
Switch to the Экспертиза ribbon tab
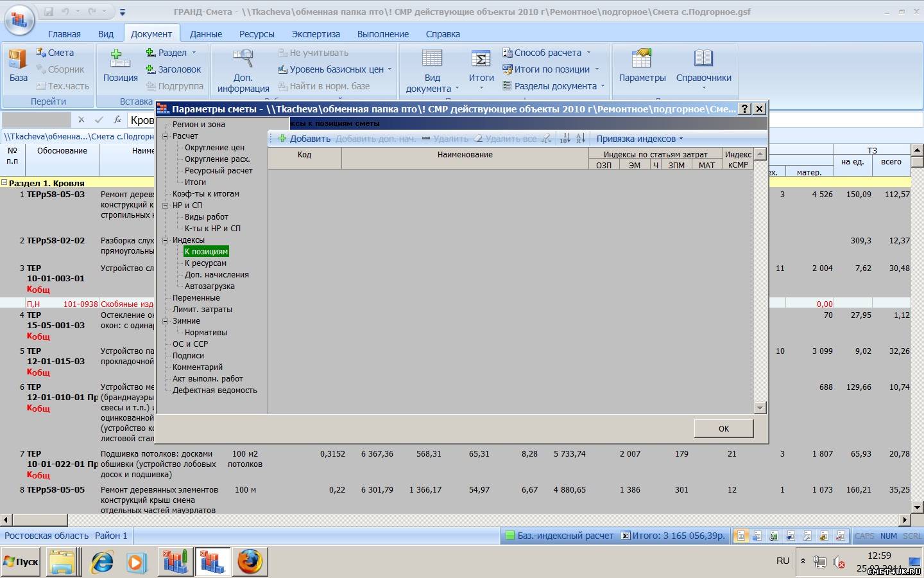click(316, 34)
